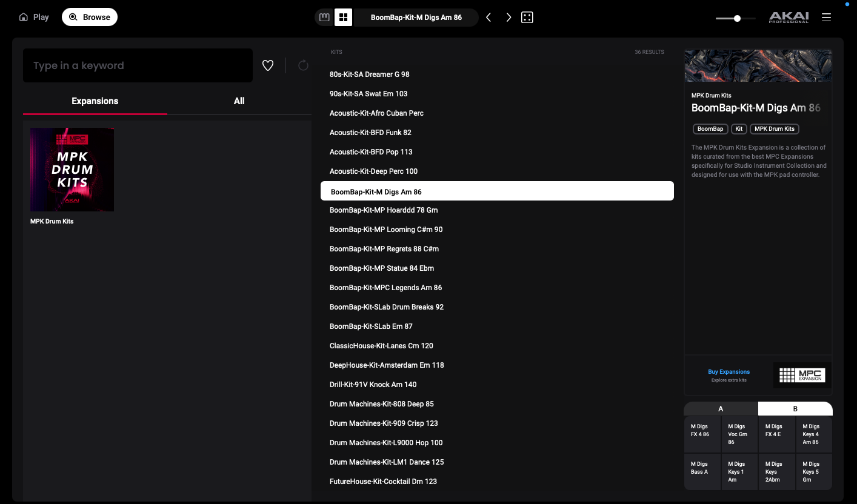The width and height of the screenshot is (857, 504).
Task: Load the next preset with right arrow
Action: (x=509, y=18)
